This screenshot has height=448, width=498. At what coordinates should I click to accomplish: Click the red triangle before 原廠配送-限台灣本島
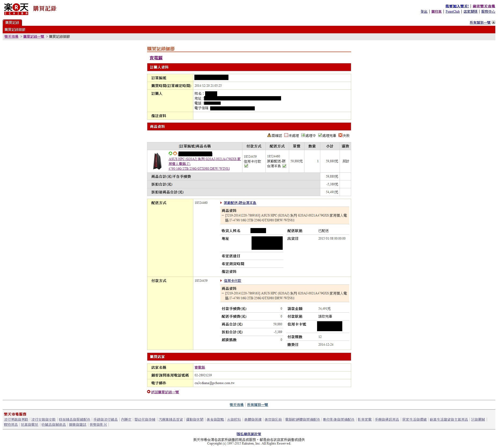[x=221, y=203]
